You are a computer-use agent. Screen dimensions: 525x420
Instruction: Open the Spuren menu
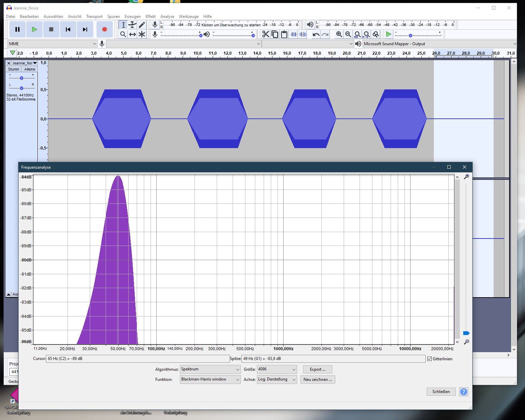pyautogui.click(x=113, y=16)
